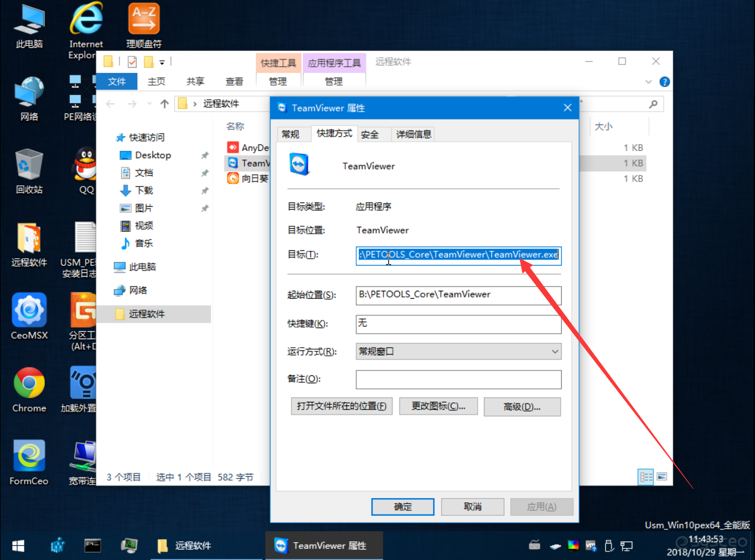This screenshot has width=755, height=560.
Task: Open the command prompt taskbar icon
Action: pyautogui.click(x=93, y=545)
